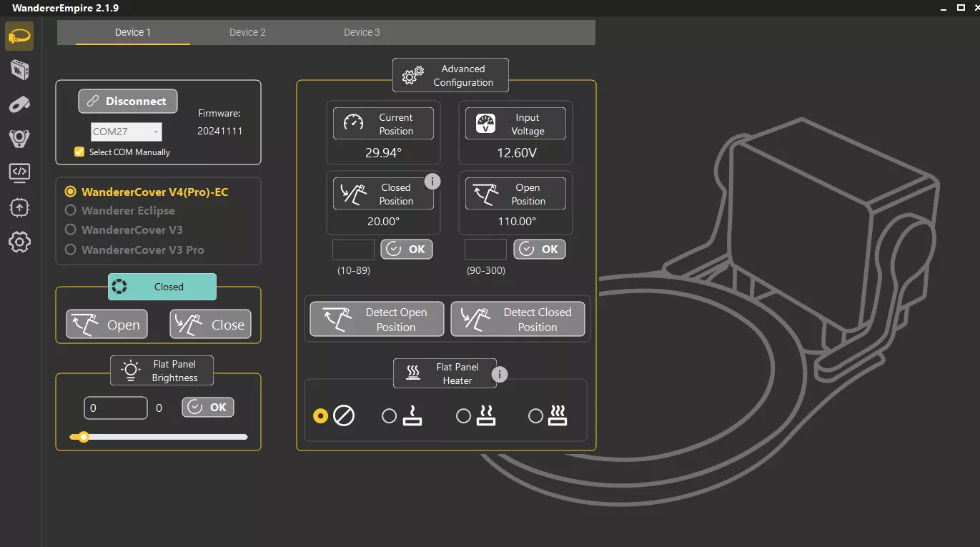Viewport: 980px width, 547px height.
Task: Click the Open Position cover icon
Action: (486, 193)
